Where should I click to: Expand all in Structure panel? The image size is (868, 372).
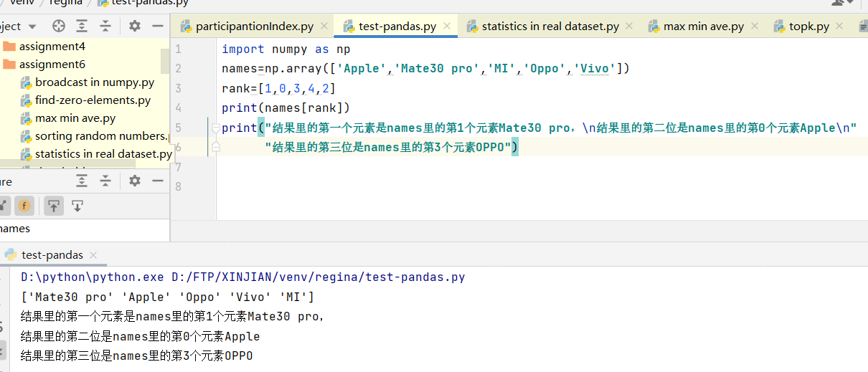point(82,181)
